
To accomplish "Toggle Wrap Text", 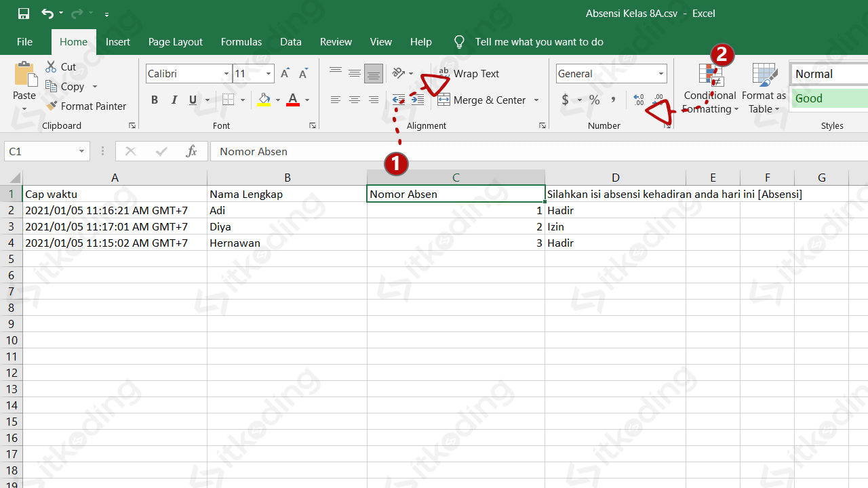I will point(469,73).
